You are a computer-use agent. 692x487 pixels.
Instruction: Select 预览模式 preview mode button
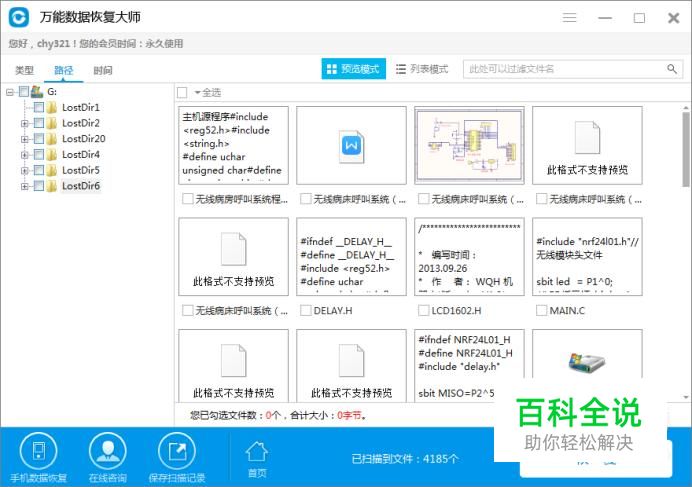coord(354,69)
